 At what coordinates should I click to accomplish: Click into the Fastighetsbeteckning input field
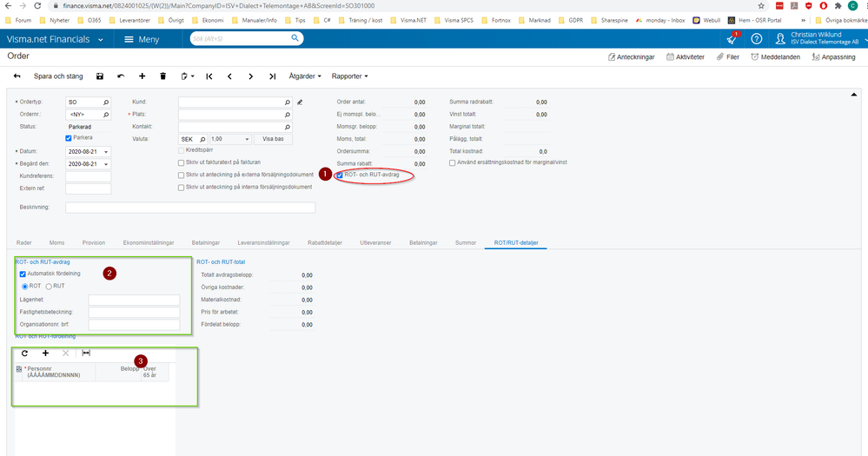point(134,313)
